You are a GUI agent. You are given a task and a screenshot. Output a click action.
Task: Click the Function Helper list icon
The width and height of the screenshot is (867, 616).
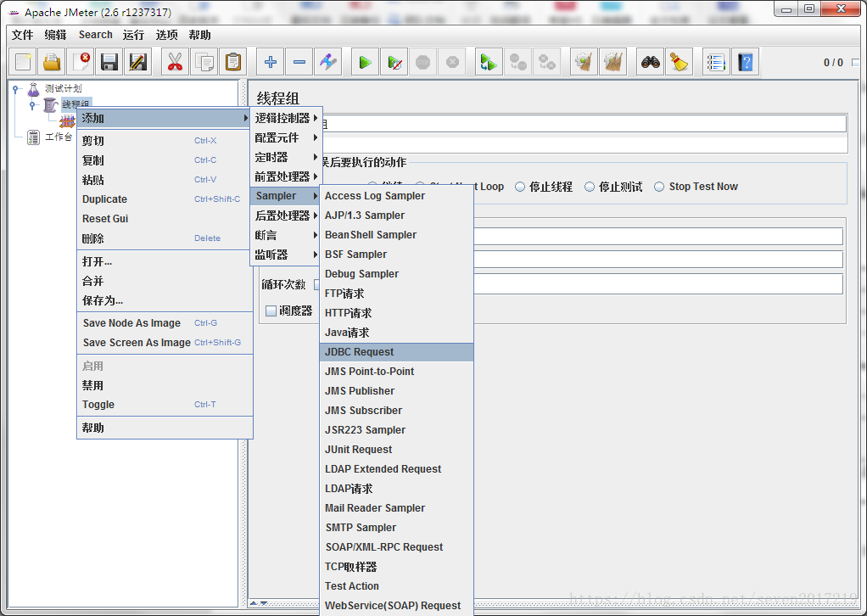[x=716, y=62]
